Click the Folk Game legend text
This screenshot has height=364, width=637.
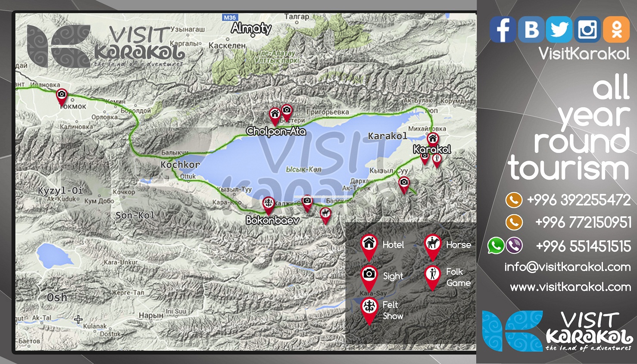coord(459,277)
